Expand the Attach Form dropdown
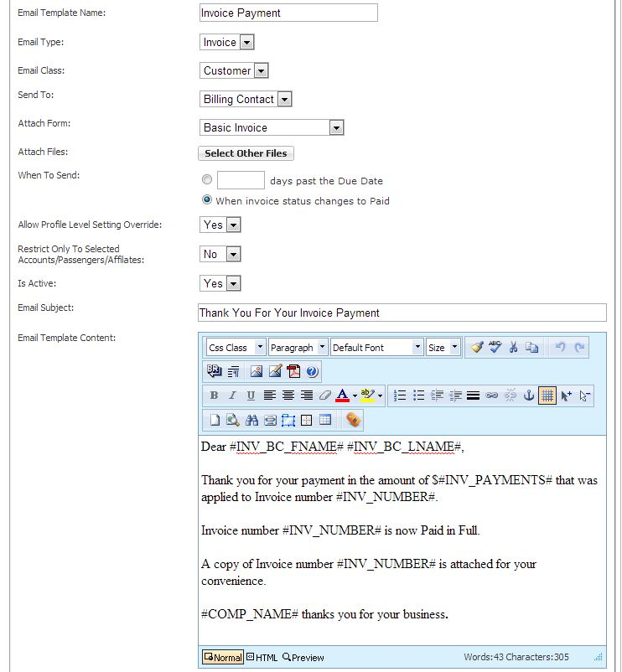This screenshot has height=672, width=622. (335, 128)
